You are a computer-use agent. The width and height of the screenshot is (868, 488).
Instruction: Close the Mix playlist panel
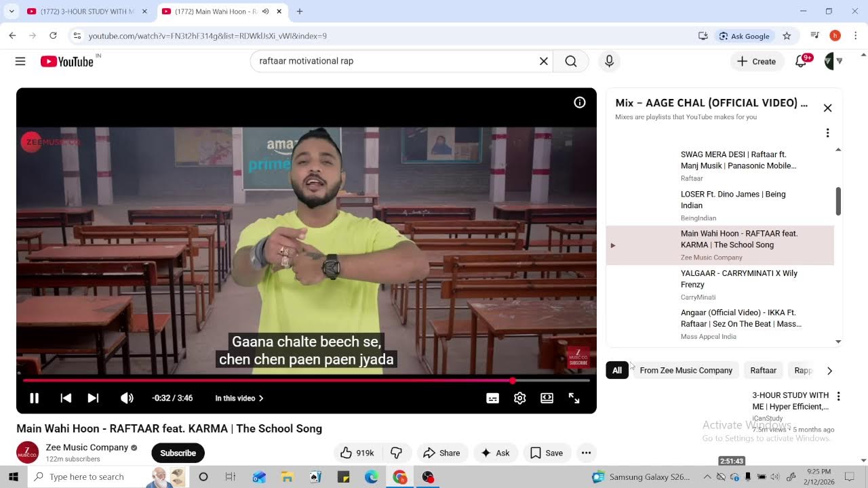click(x=827, y=108)
